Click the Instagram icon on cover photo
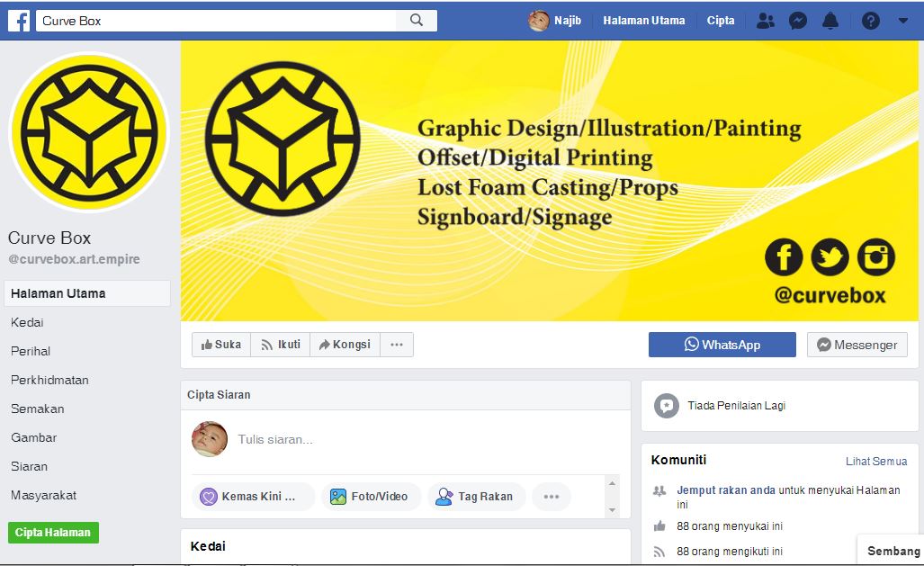The height and width of the screenshot is (566, 924). (875, 257)
